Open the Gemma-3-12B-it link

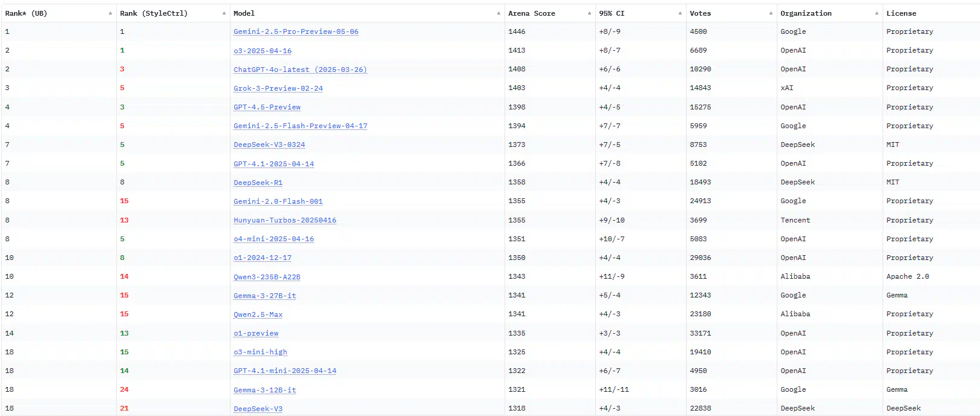point(265,390)
